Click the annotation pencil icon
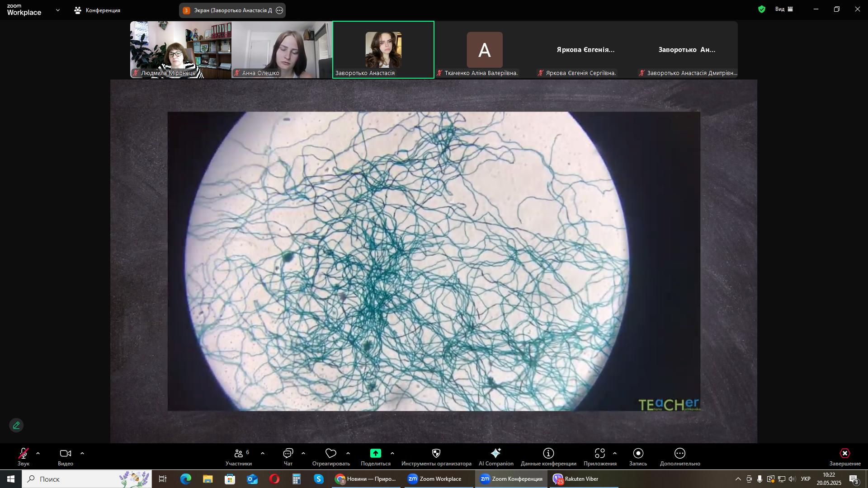The height and width of the screenshot is (488, 868). coord(16,426)
